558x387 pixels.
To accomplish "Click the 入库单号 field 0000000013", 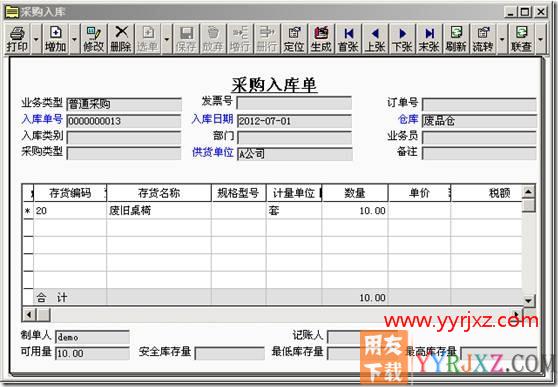I will [124, 121].
